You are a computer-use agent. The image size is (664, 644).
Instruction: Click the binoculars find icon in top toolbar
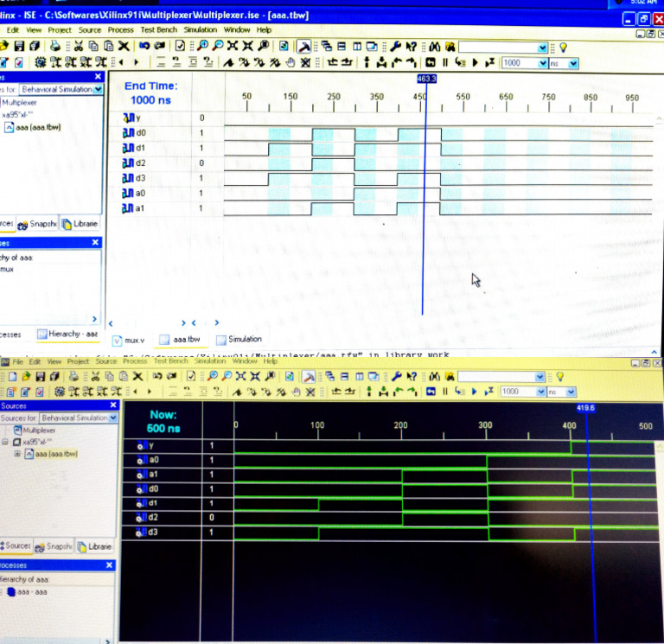pos(437,46)
